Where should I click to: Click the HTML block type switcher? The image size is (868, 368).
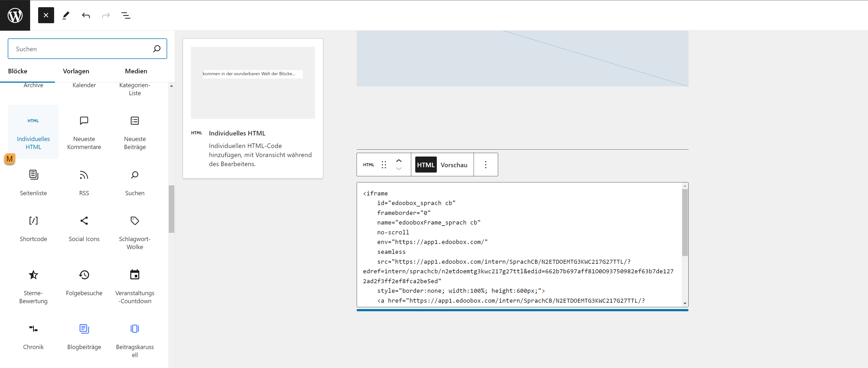click(368, 165)
